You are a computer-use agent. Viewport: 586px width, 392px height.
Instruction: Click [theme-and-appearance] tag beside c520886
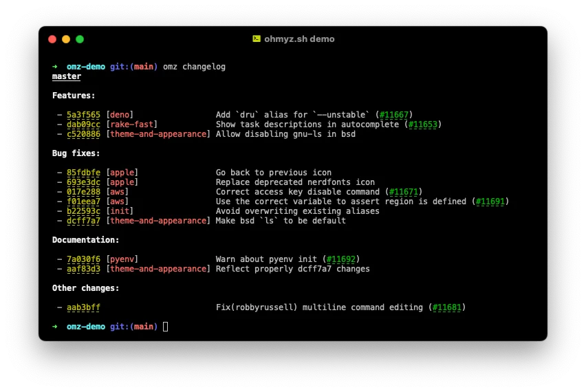[x=158, y=134]
